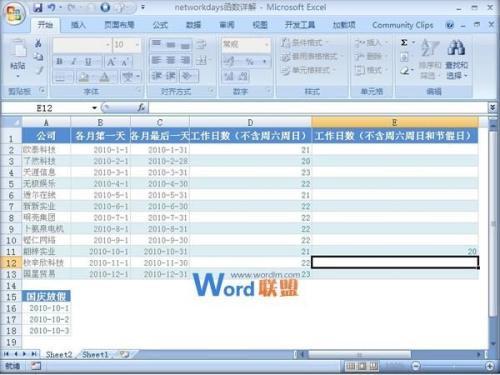This screenshot has width=500, height=375.
Task: Click the AutoSum sigma icon
Action: pos(404,42)
